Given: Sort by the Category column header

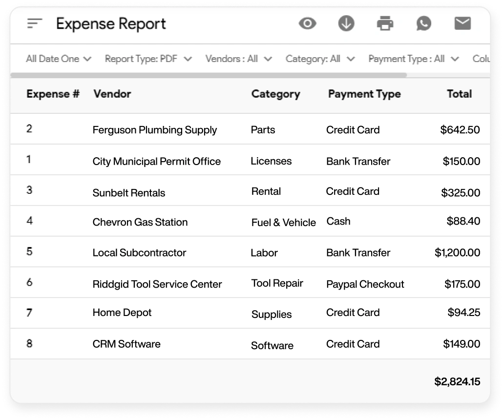Looking at the screenshot, I should click(x=275, y=94).
